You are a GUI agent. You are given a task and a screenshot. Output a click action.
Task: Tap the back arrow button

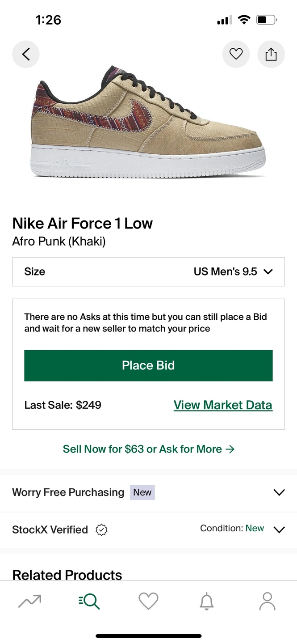pos(26,54)
